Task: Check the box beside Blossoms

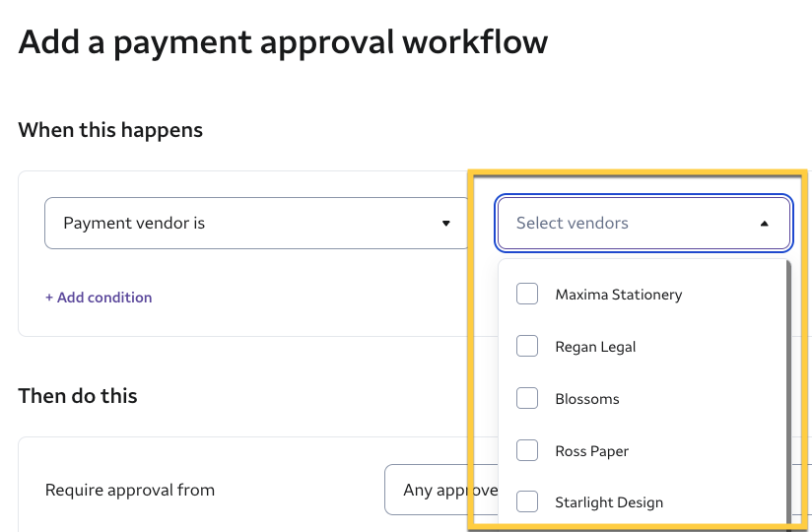Action: [527, 399]
